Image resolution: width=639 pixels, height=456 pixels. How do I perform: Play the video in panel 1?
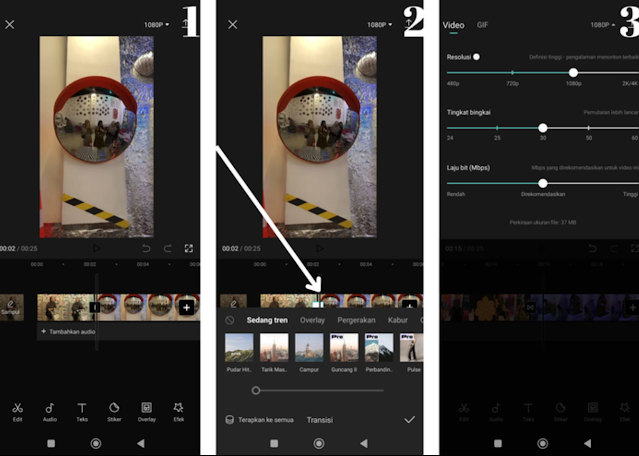[97, 248]
